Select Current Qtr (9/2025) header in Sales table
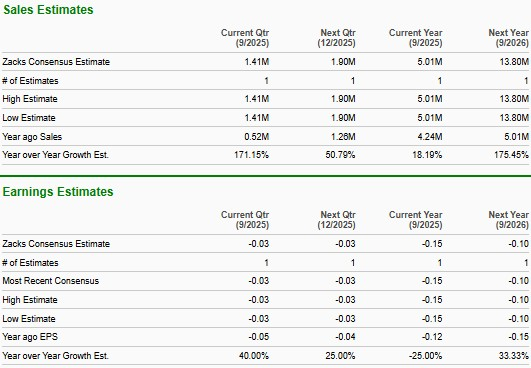 (245, 38)
